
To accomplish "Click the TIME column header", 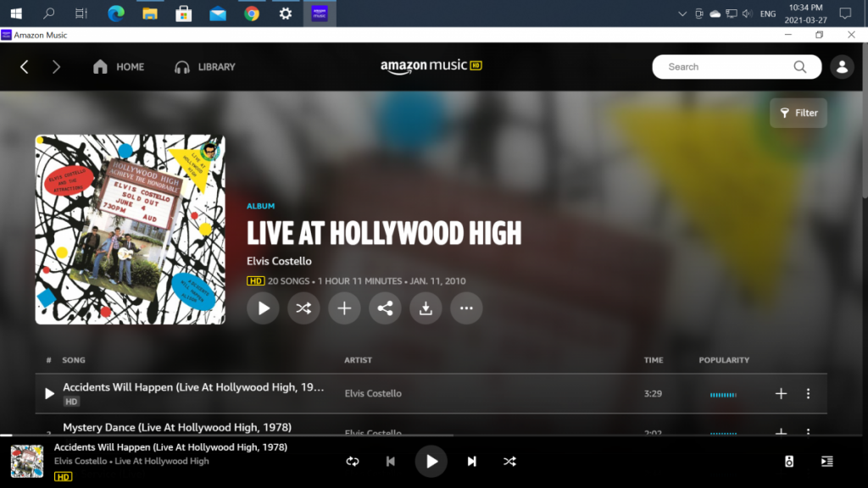I will [x=654, y=360].
